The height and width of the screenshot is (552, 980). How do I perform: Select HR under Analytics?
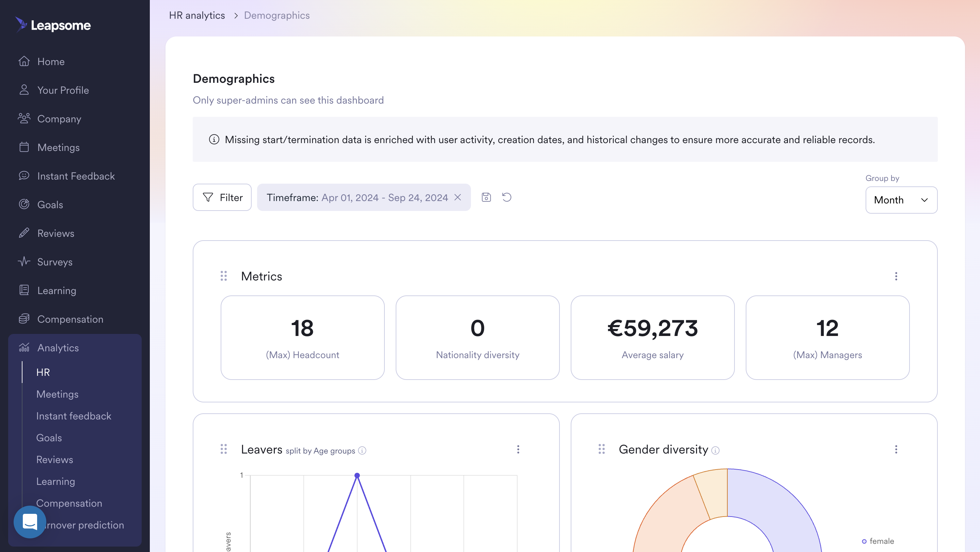coord(43,372)
